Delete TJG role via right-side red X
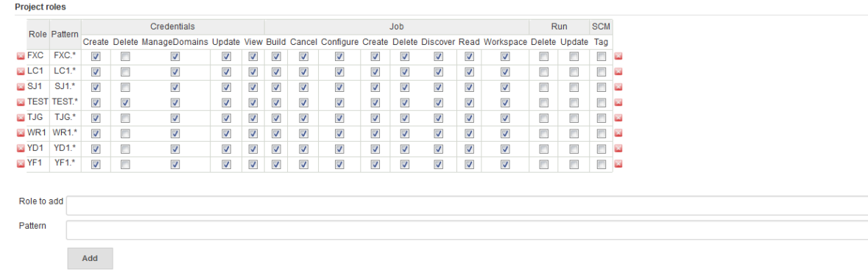 coord(618,118)
